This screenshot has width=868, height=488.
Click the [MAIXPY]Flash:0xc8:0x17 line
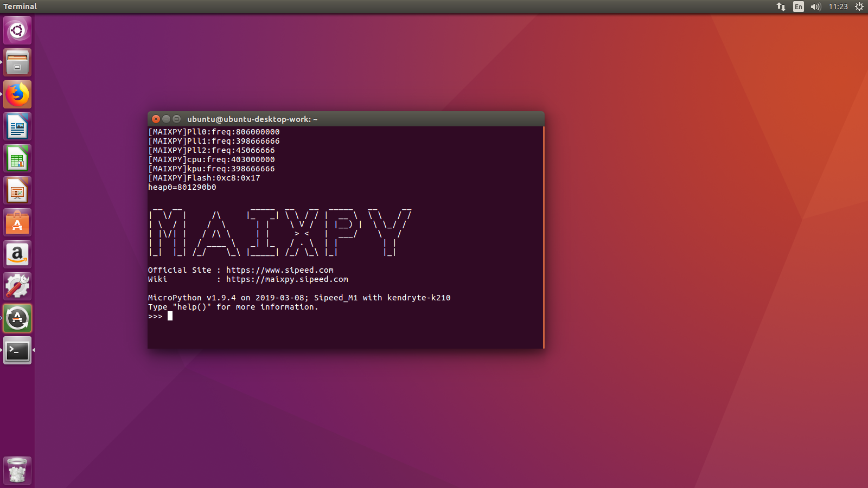click(x=204, y=178)
